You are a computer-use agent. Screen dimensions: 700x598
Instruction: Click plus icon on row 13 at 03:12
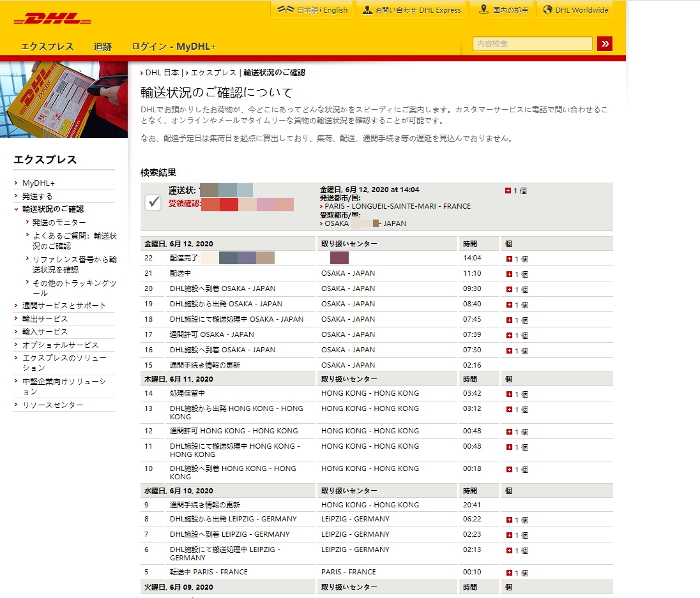[x=509, y=409]
